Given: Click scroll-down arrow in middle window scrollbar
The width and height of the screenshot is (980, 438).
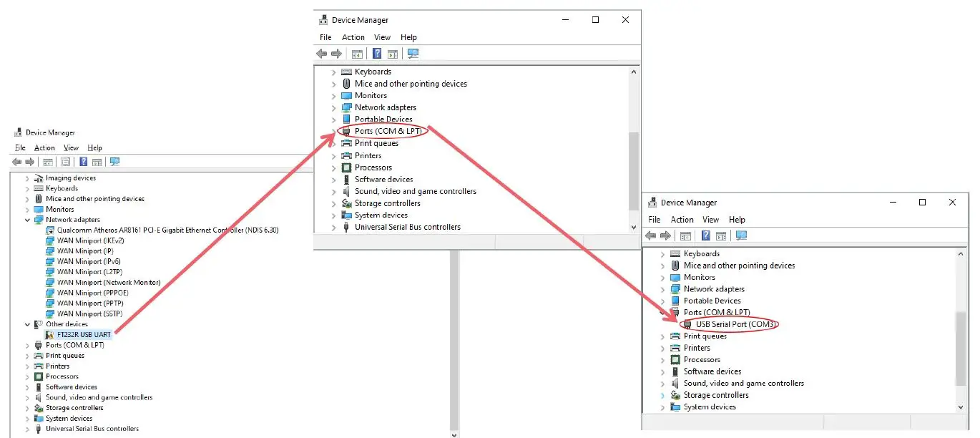Looking at the screenshot, I should tap(633, 227).
